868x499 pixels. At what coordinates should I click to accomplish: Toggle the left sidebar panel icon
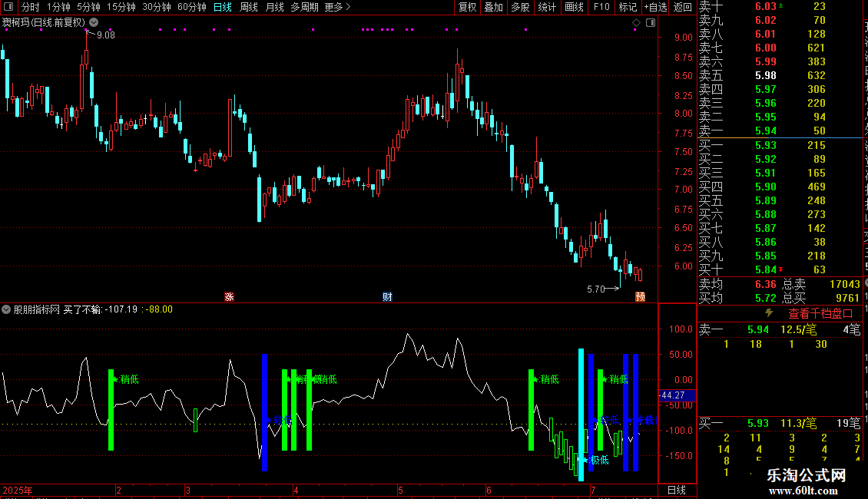(9, 7)
